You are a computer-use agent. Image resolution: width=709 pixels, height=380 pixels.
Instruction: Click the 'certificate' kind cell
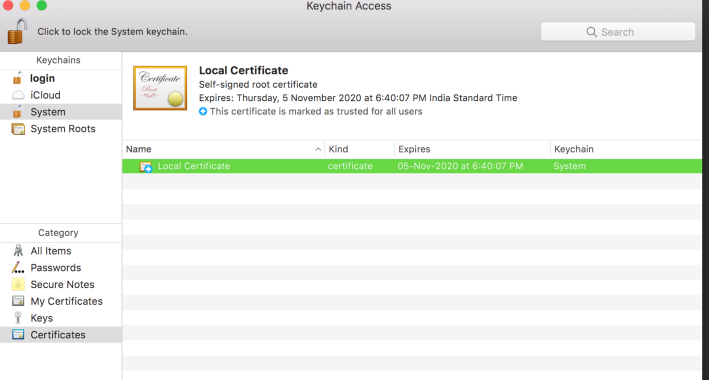[x=350, y=166]
